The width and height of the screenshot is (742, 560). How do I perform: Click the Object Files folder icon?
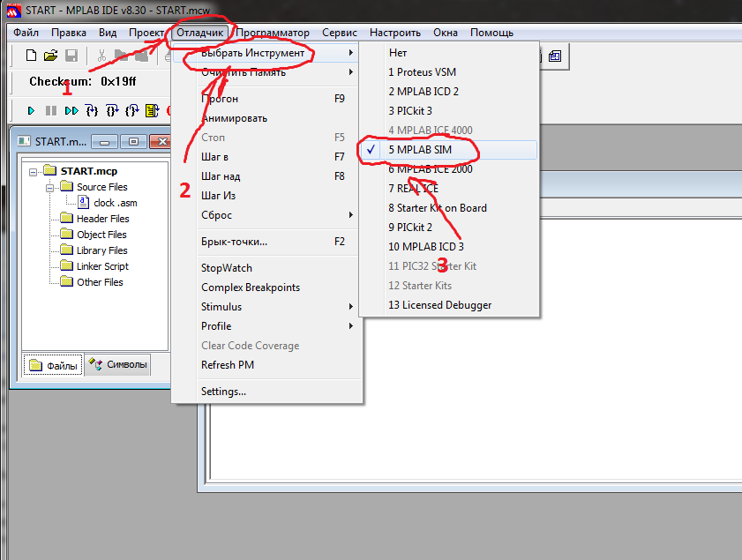coord(67,234)
